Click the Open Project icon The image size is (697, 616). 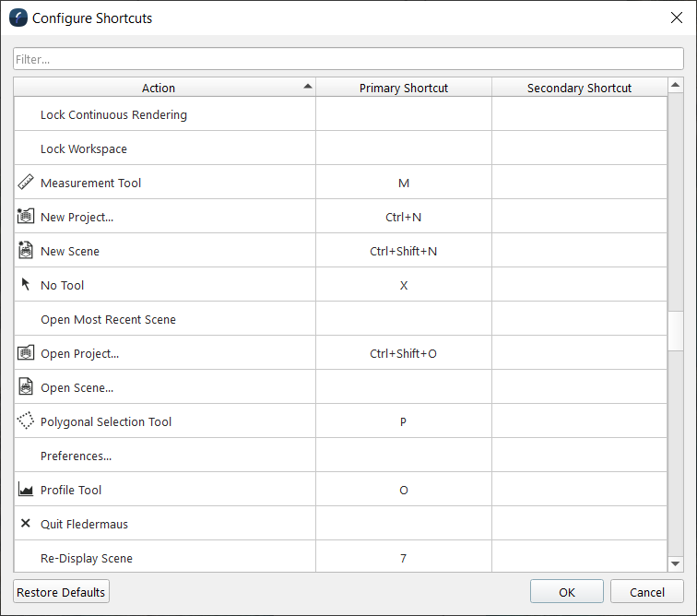[26, 353]
